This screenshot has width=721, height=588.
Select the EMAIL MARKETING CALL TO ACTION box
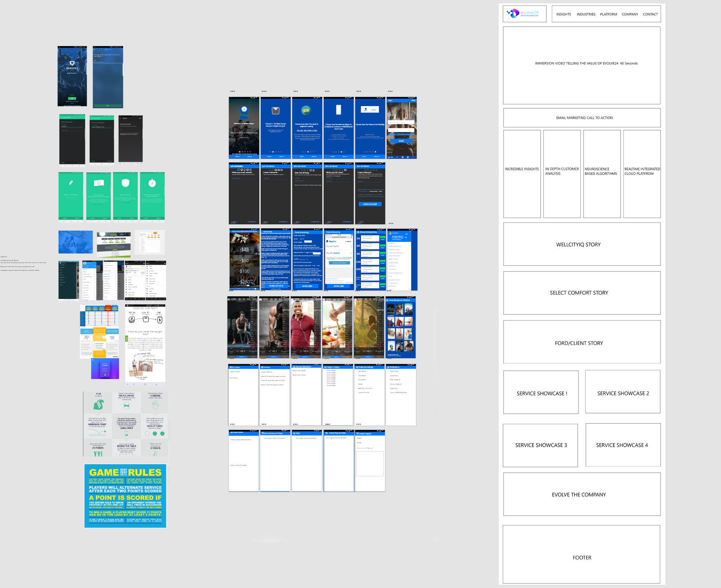(582, 118)
